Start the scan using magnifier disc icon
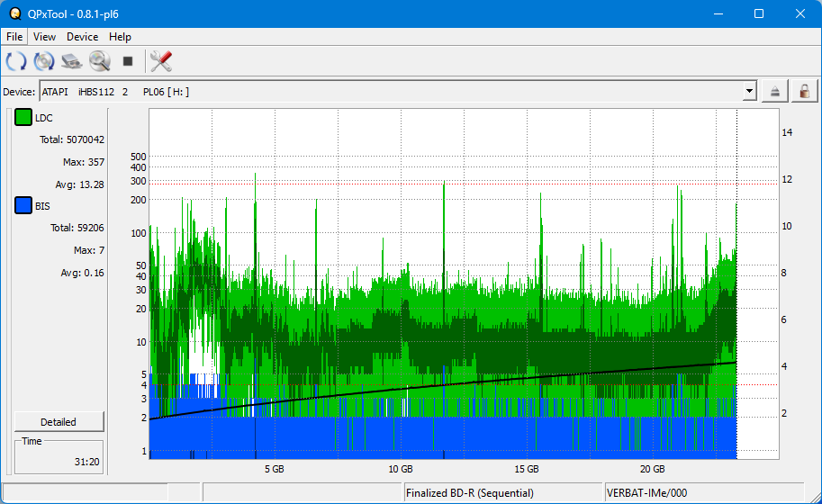Screen dimensions: 822x504 [x=99, y=61]
